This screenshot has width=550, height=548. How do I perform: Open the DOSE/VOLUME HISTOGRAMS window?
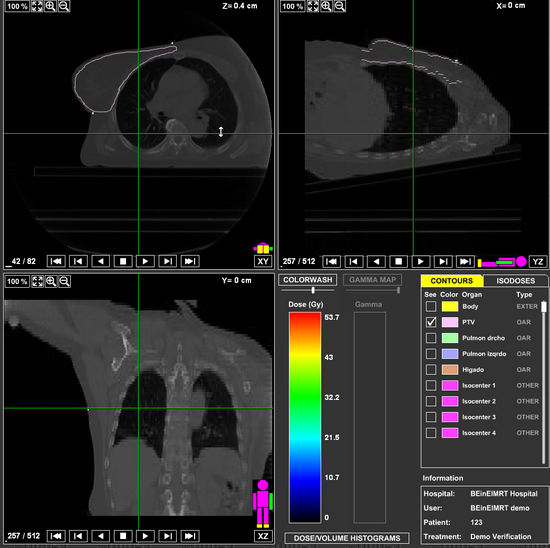click(x=347, y=538)
